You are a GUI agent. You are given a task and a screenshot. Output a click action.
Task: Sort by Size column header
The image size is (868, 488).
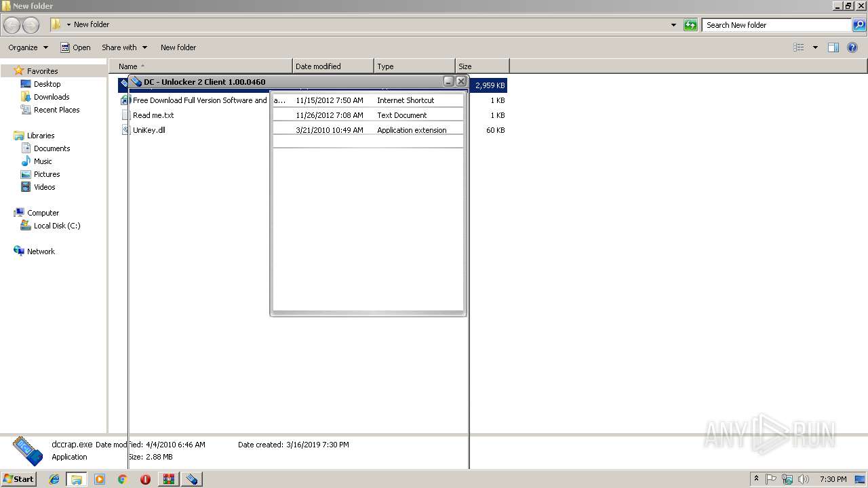tap(482, 66)
